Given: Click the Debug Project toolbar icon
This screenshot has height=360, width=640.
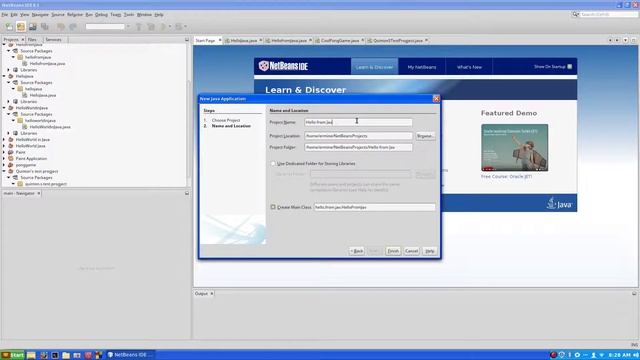Looking at the screenshot, I should pos(178,27).
